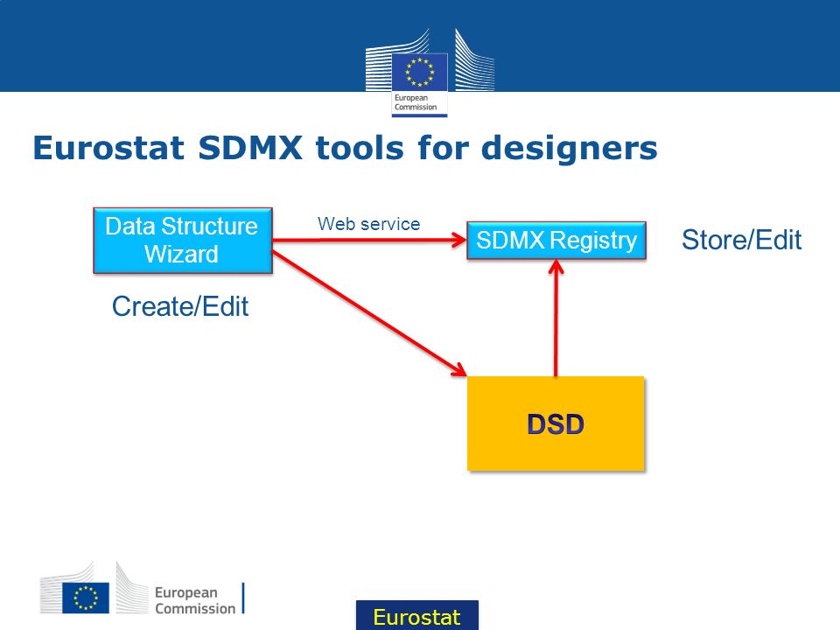Click the Data Structure Wizard box
Image resolution: width=840 pixels, height=630 pixels.
click(183, 241)
